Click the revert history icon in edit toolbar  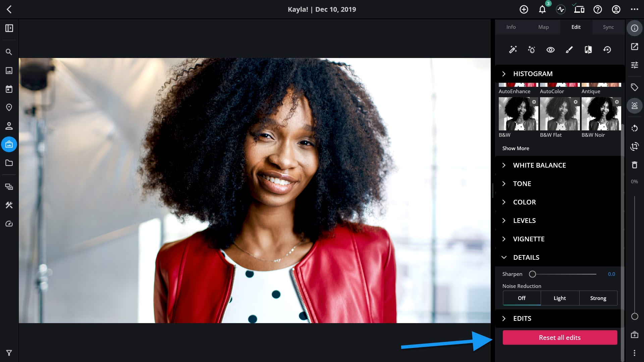(x=607, y=50)
